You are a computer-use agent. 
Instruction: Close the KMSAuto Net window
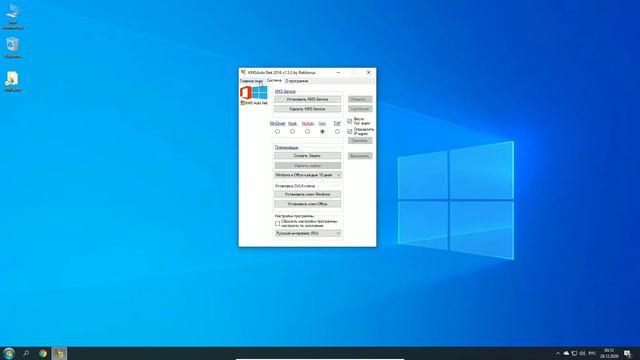pos(369,72)
